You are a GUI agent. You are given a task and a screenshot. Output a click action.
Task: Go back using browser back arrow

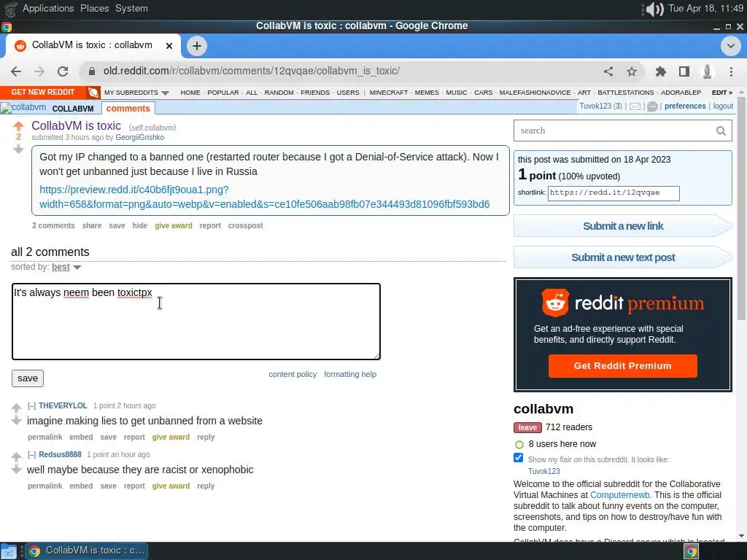(x=16, y=71)
